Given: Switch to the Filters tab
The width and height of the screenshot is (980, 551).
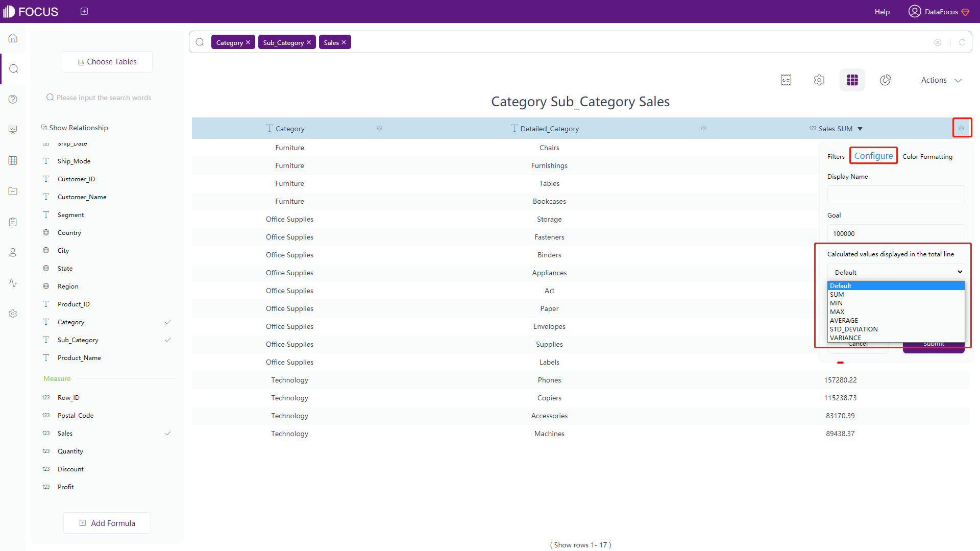Looking at the screenshot, I should tap(836, 157).
